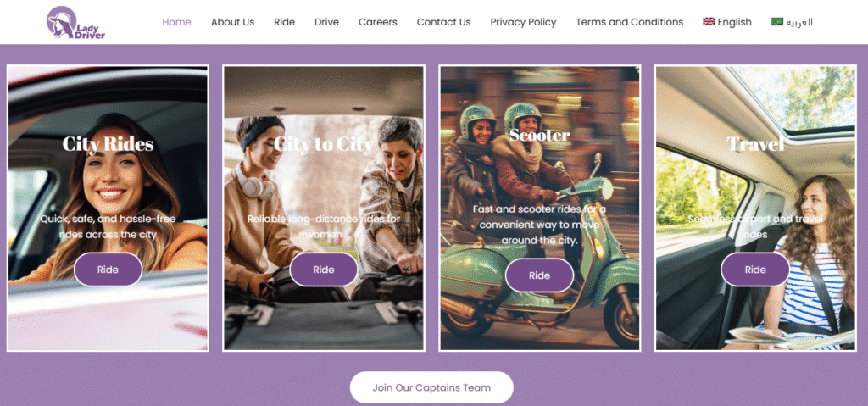The height and width of the screenshot is (406, 868).
Task: Click the UK flag icon
Action: [x=709, y=21]
